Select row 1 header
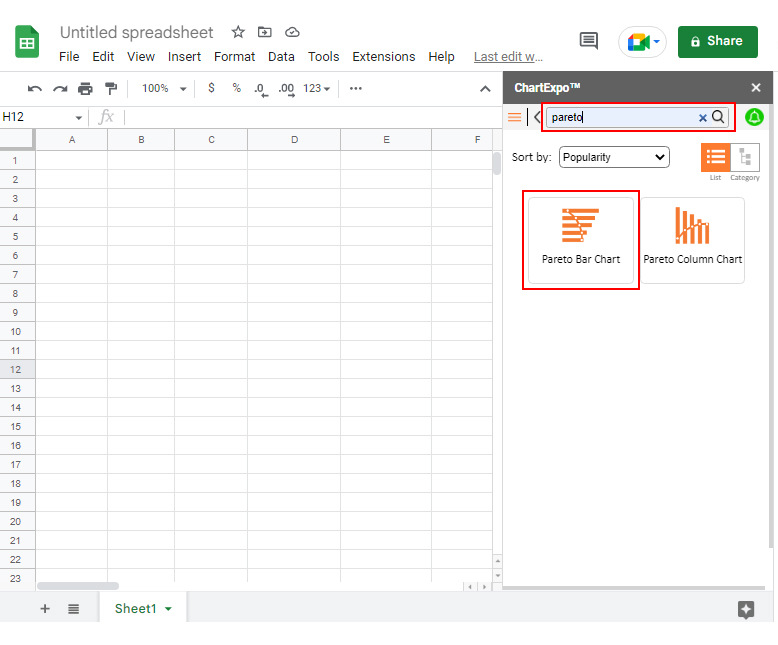 pos(16,161)
